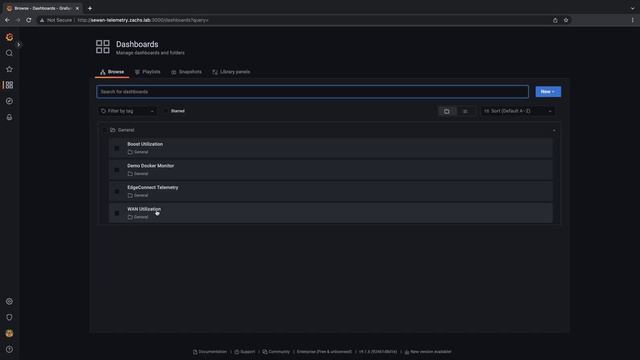
Task: Open the Alerting bell icon
Action: point(9,117)
